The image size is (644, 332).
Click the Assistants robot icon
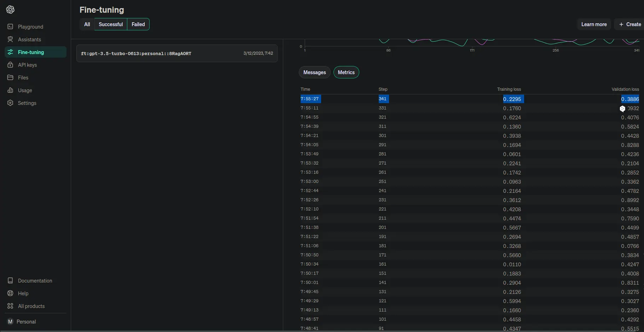click(x=10, y=39)
